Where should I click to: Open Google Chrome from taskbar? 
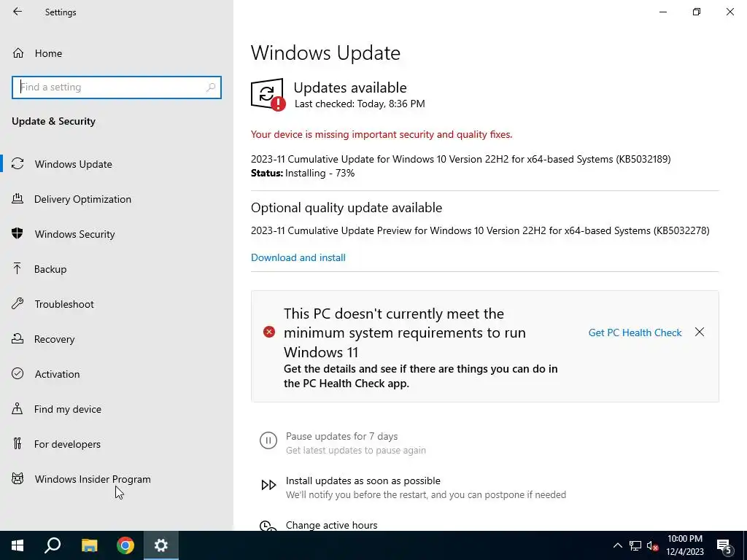coord(125,545)
